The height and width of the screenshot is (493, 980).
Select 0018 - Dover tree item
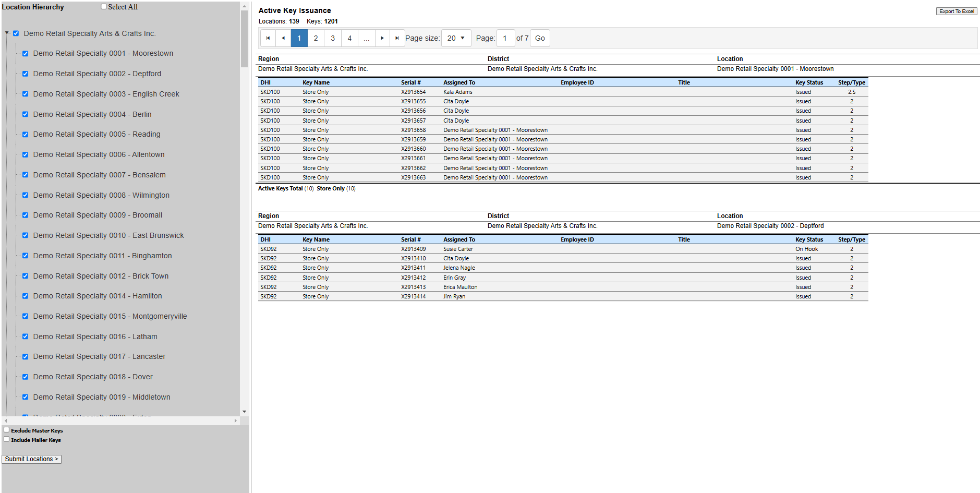[93, 377]
